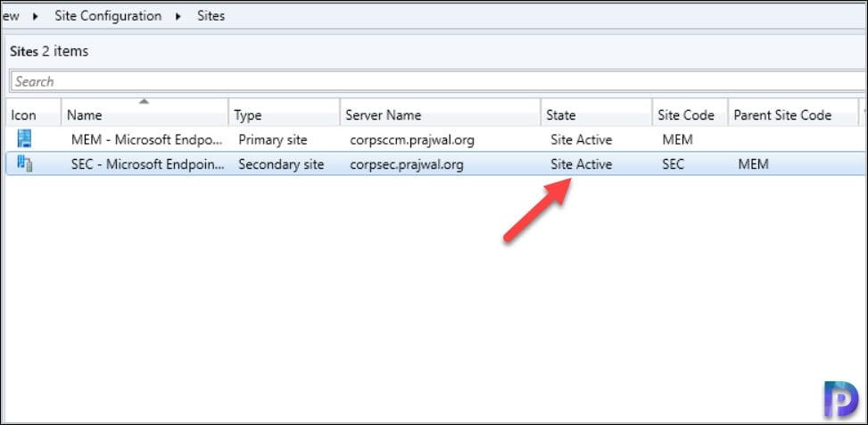Sort by the Server Name column header

tap(440, 112)
